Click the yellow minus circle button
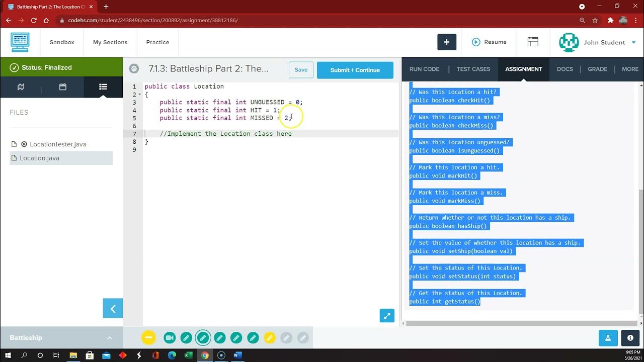The width and height of the screenshot is (644, 362). coord(148,338)
